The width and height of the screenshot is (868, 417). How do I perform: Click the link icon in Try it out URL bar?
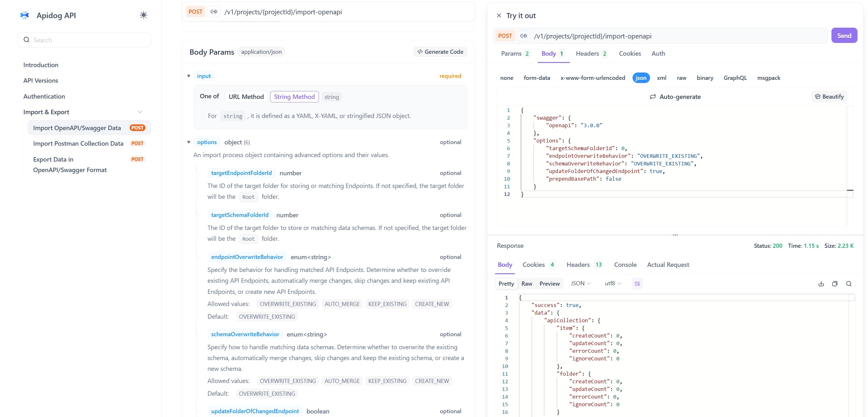tap(524, 36)
